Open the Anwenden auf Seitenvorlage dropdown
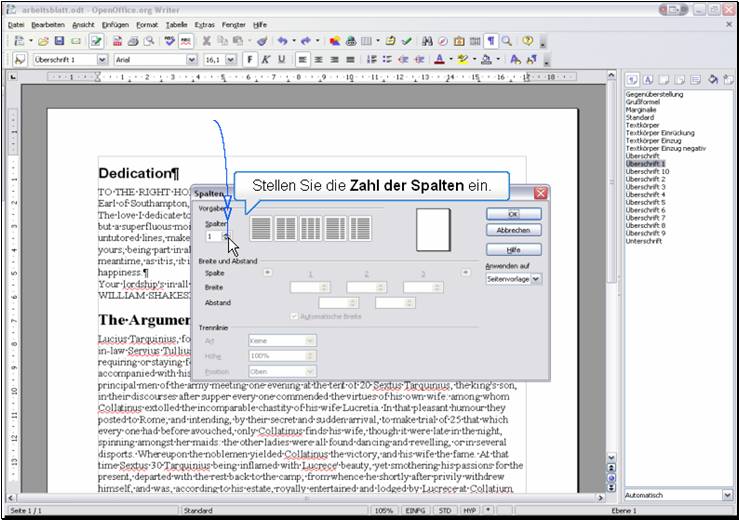 [x=537, y=280]
